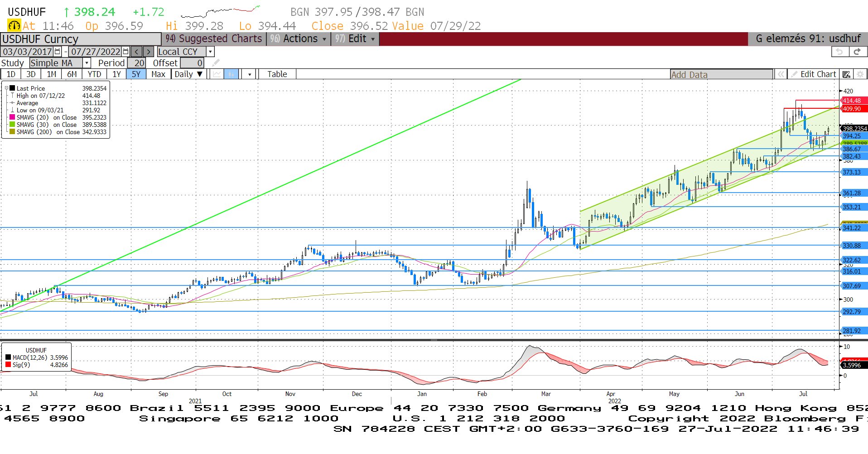Screen dimensions: 868x454
Task: Open the annotations notepad icon
Action: pyautogui.click(x=846, y=74)
